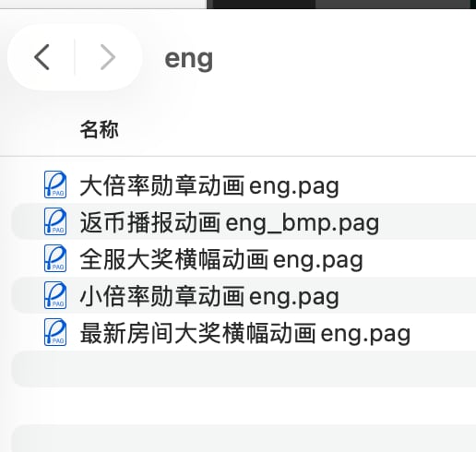The height and width of the screenshot is (452, 476).
Task: Select file name 大倍率勋章动画 eng.pag
Action: [209, 185]
